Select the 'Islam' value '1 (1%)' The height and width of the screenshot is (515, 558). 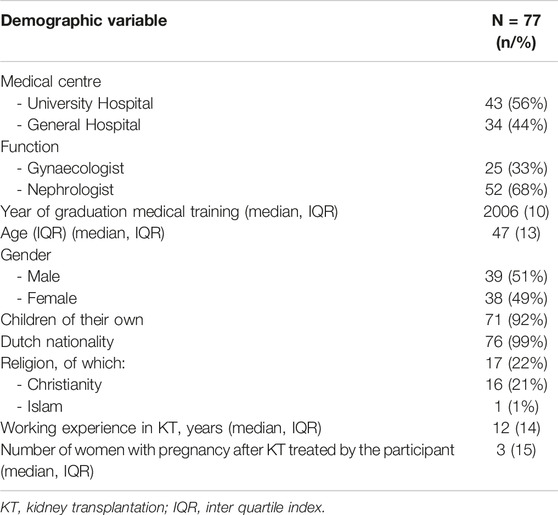tap(516, 407)
